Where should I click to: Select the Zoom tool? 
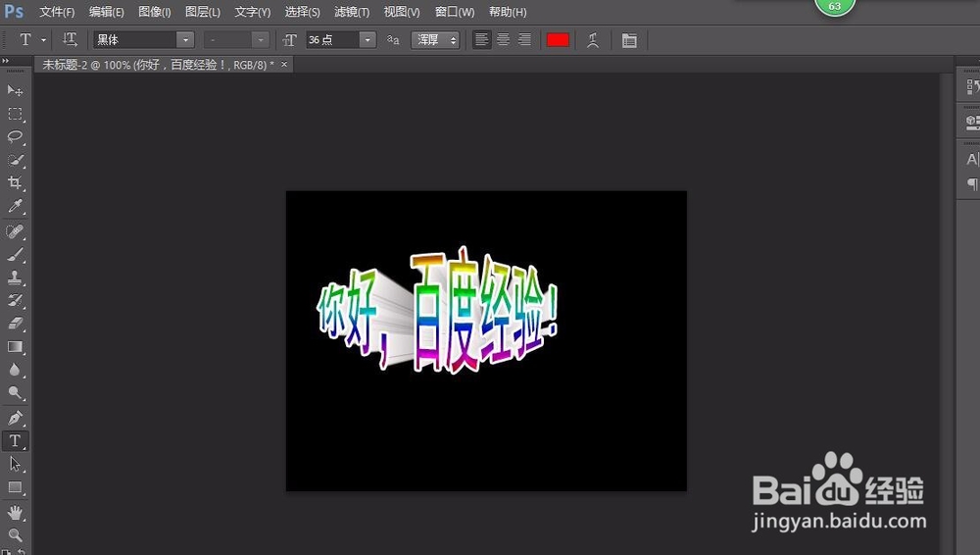[x=15, y=535]
